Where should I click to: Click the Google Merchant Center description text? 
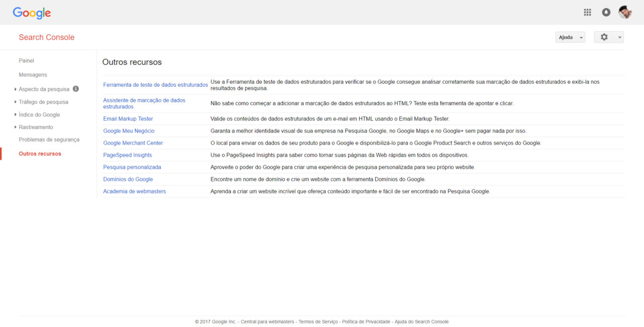[376, 143]
